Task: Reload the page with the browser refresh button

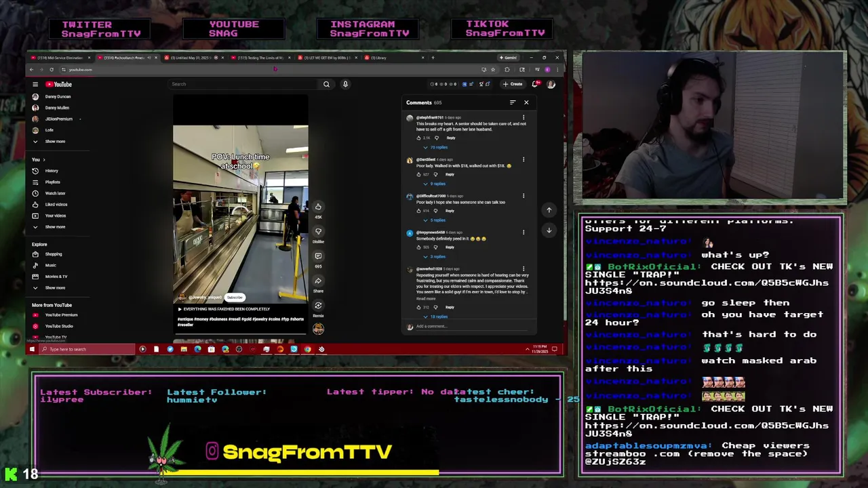Action: (52, 69)
